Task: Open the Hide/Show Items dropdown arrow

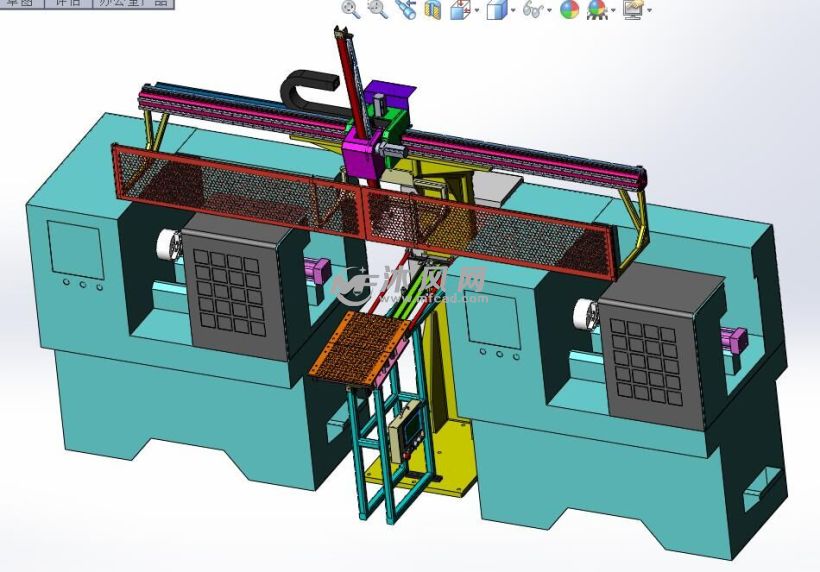Action: tap(550, 11)
